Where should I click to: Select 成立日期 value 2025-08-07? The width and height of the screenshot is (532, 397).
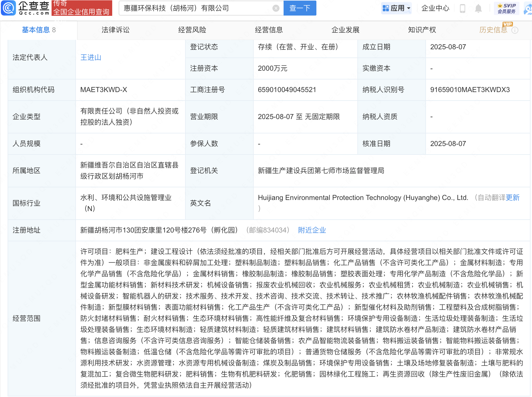448,47
